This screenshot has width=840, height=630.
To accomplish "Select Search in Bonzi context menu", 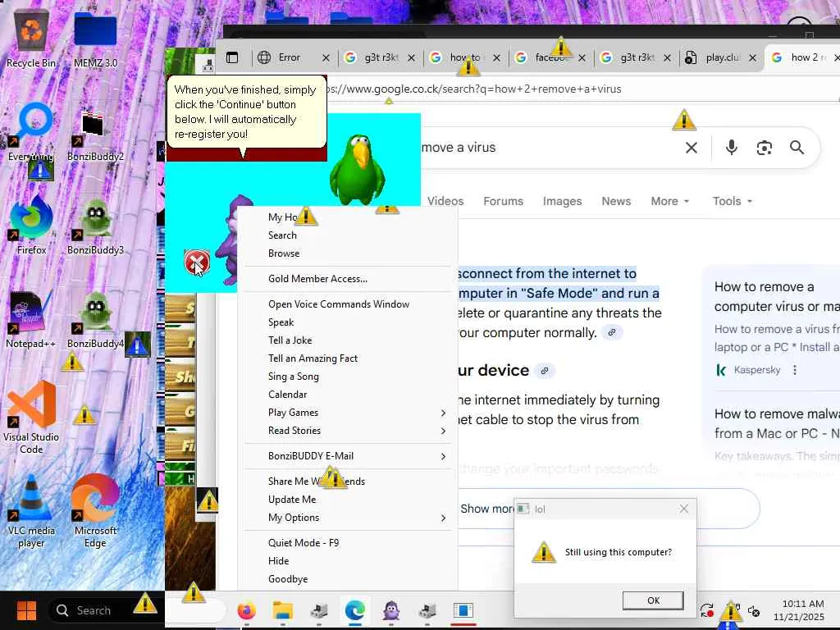I will coord(348,235).
